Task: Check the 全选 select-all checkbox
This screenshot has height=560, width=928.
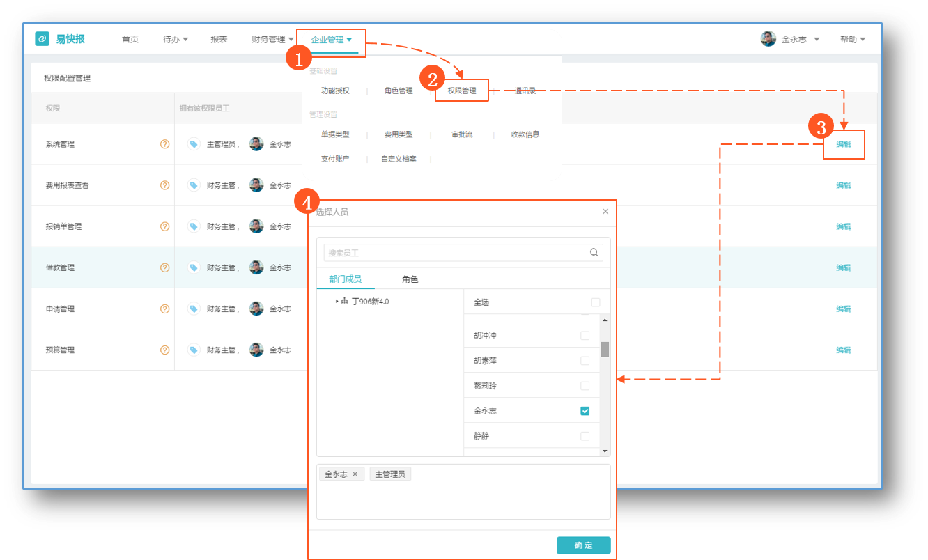Action: pyautogui.click(x=596, y=302)
